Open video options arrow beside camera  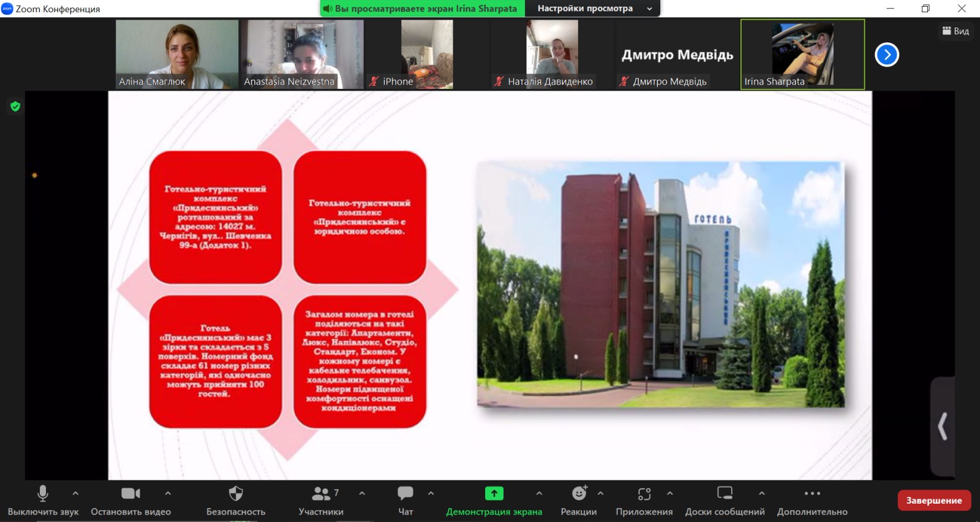coord(168,493)
